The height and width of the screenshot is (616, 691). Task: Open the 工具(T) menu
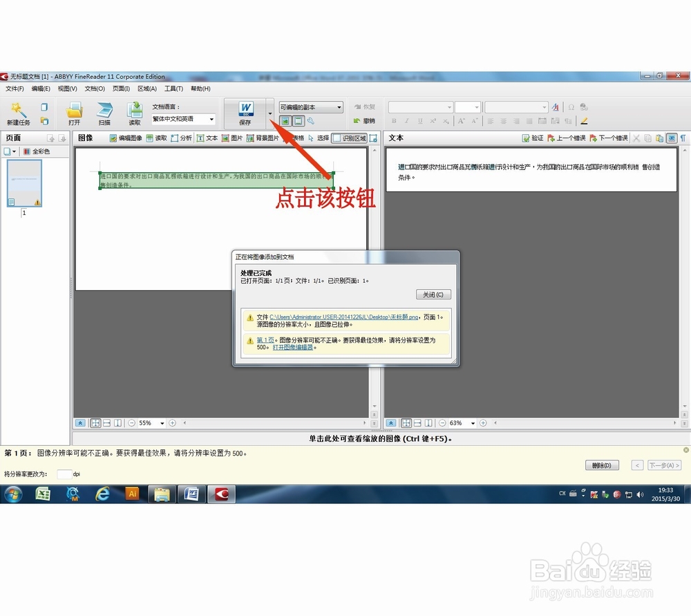(x=173, y=88)
